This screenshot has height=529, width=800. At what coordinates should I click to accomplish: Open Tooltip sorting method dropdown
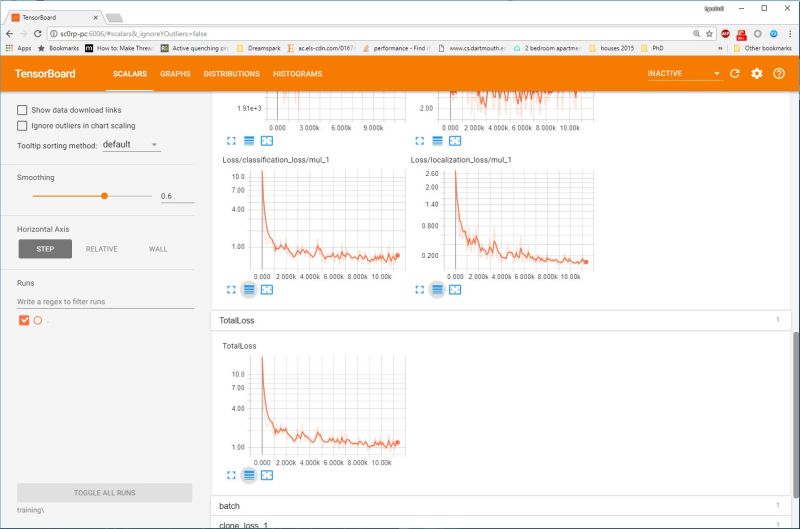[x=131, y=145]
